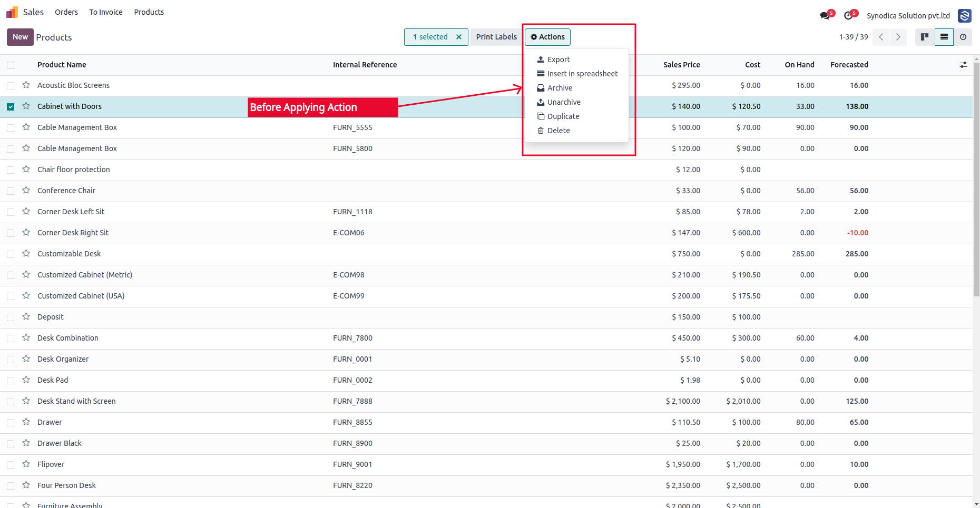Screen dimensions: 980x508
Task: Click the New product button
Action: click(20, 37)
